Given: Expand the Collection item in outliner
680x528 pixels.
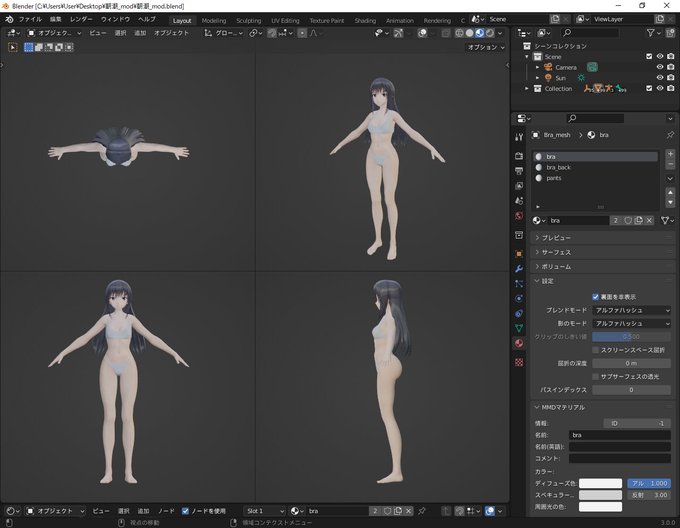Looking at the screenshot, I should pyautogui.click(x=527, y=88).
